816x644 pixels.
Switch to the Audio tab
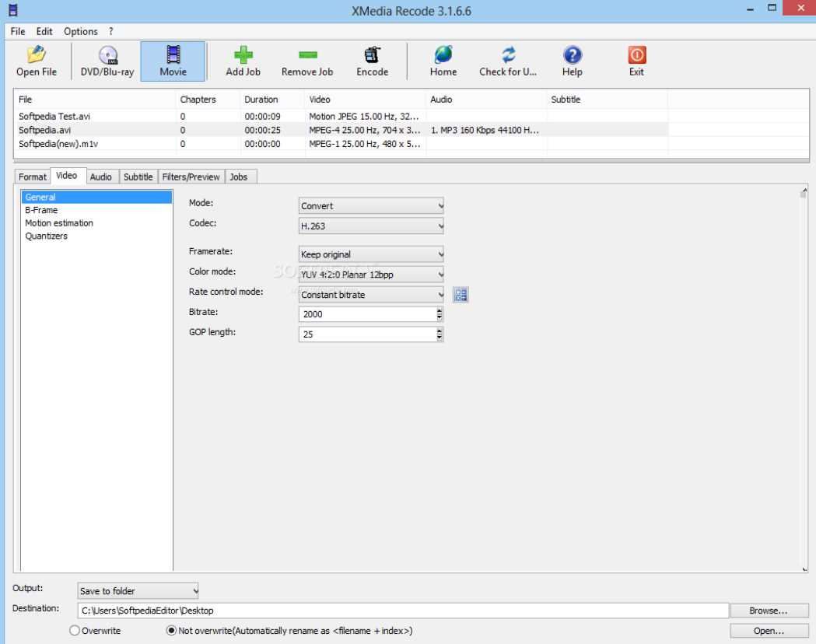coord(100,177)
